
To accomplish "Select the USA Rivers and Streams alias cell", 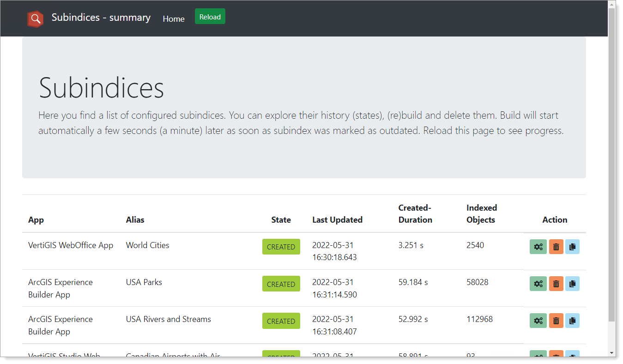I will click(x=169, y=319).
